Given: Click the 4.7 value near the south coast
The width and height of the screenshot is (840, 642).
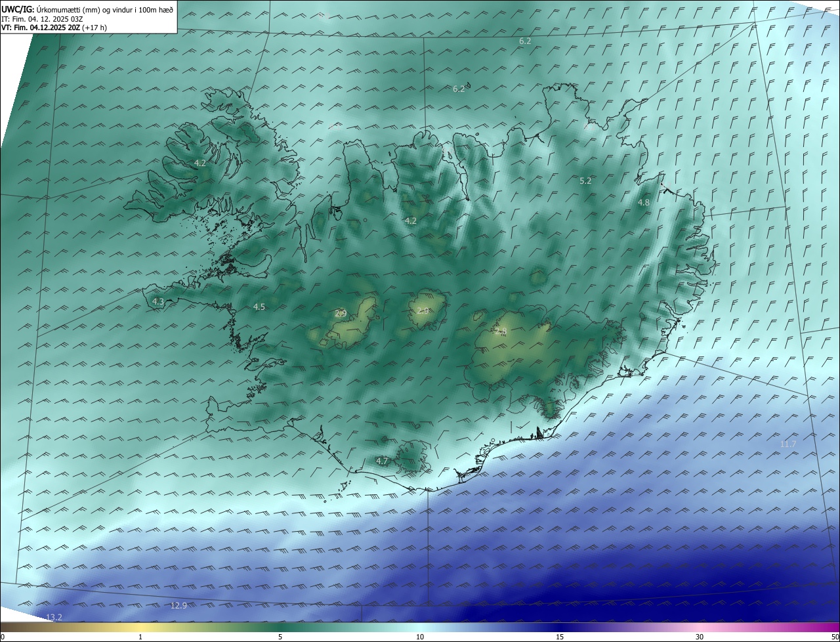Looking at the screenshot, I should (382, 461).
